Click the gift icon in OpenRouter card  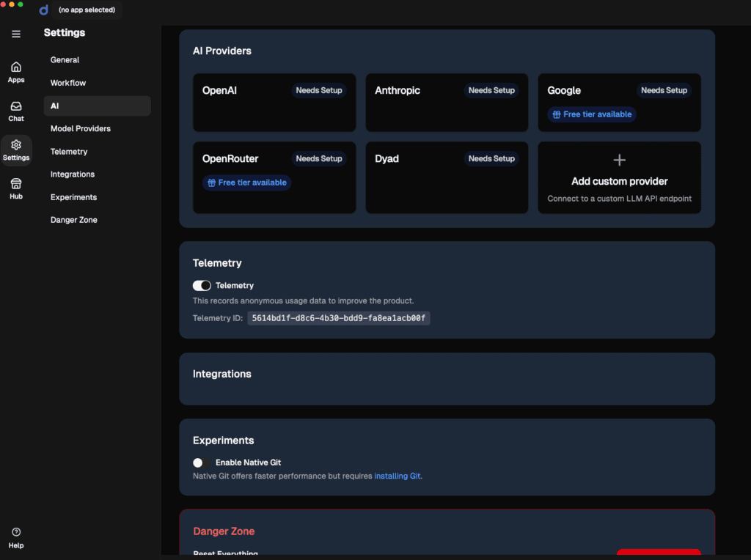[x=211, y=183]
